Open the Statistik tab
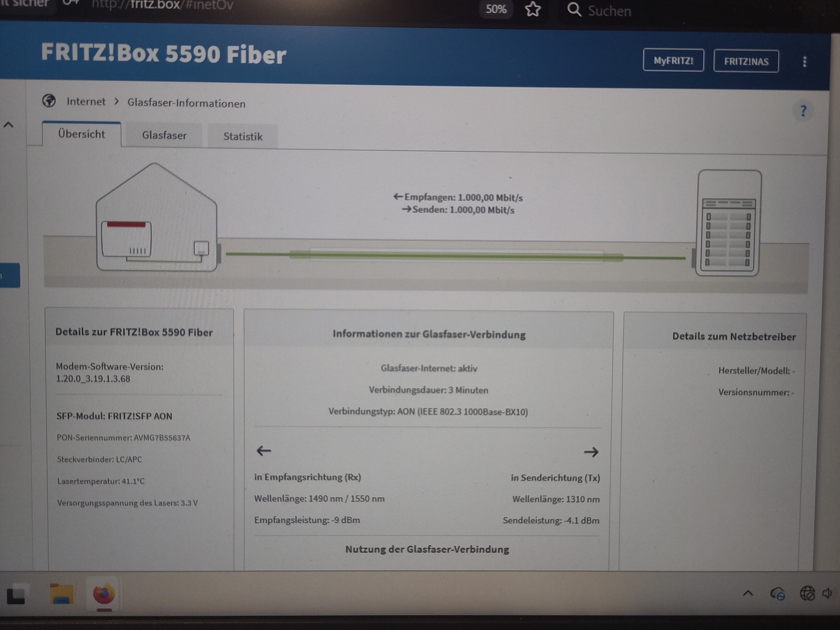Viewport: 840px width, 630px height. pyautogui.click(x=243, y=136)
